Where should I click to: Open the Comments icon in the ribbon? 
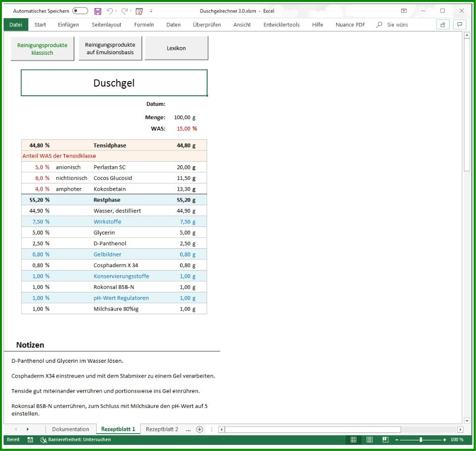coord(460,25)
